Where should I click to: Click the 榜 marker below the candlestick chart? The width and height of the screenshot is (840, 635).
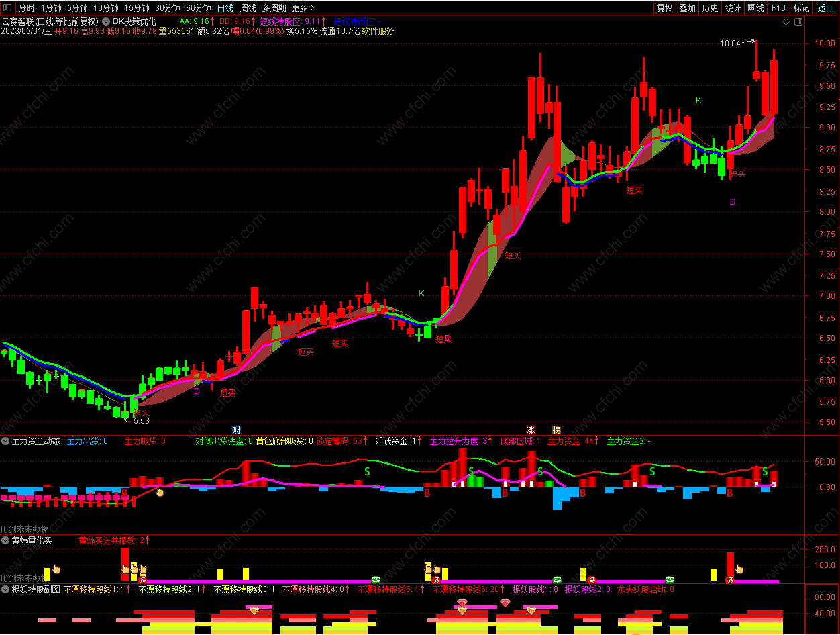556,430
